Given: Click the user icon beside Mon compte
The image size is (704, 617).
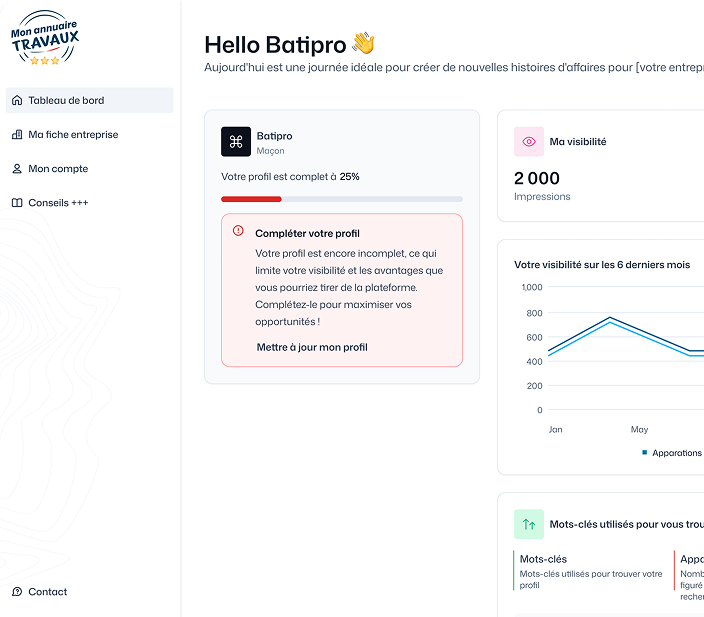Looking at the screenshot, I should (17, 169).
